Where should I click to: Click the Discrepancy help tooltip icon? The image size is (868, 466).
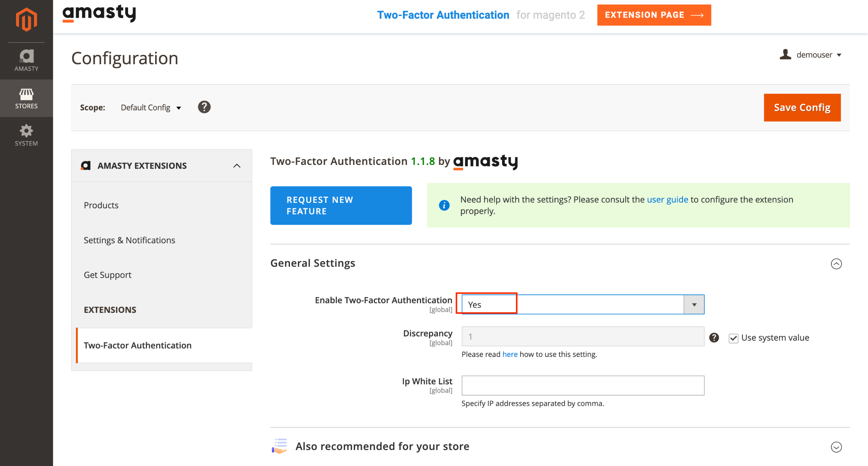pyautogui.click(x=714, y=338)
